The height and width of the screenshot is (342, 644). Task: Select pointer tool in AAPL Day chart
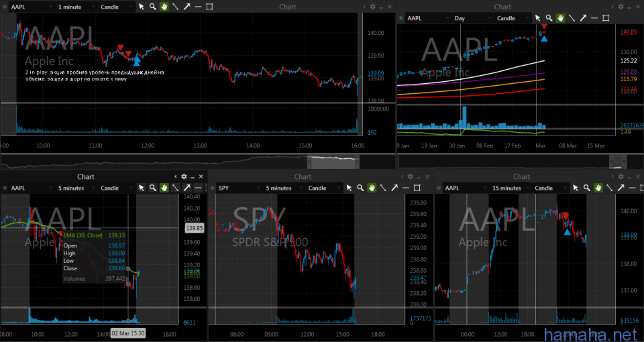[538, 18]
